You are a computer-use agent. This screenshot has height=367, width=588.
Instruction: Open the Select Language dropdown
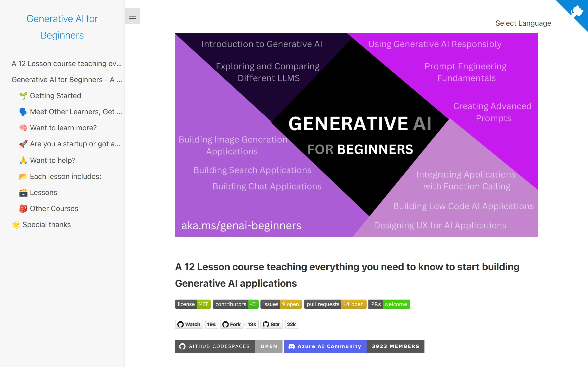tap(523, 23)
